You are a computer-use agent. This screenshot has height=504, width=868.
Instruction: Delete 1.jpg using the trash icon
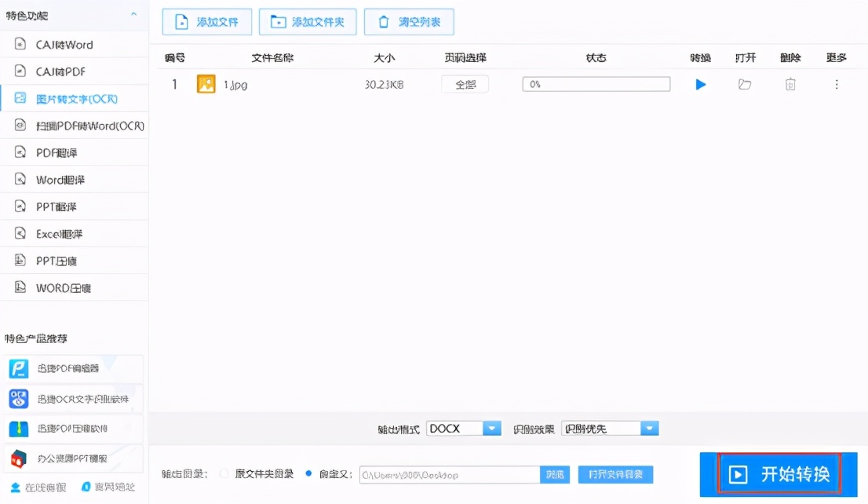tap(790, 84)
